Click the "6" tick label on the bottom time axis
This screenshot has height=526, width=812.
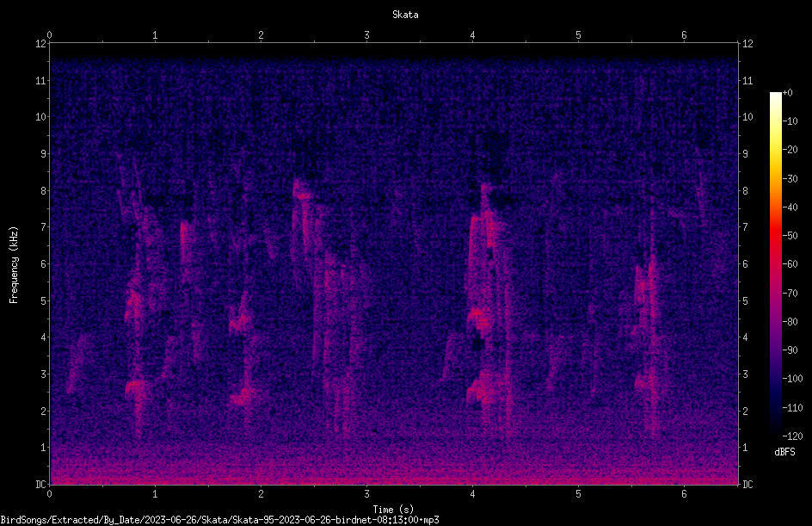click(684, 494)
